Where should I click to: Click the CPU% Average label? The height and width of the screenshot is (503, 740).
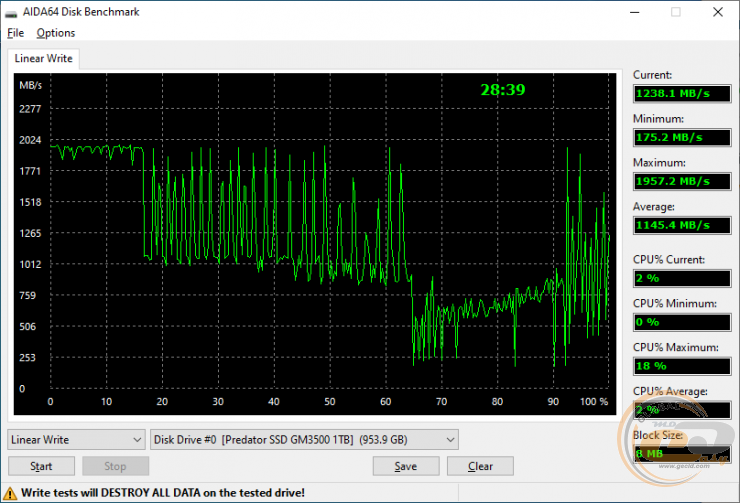point(670,391)
